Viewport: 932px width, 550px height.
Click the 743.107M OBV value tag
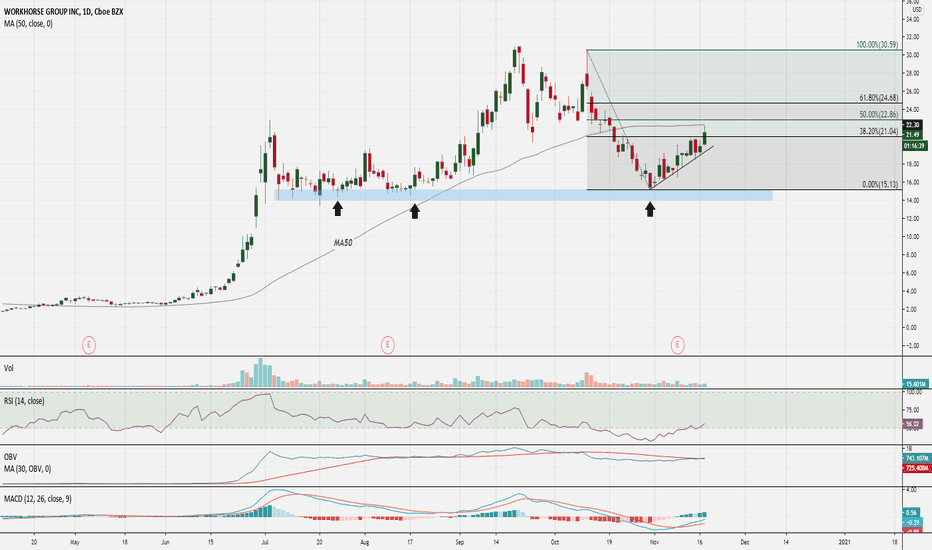[x=916, y=458]
